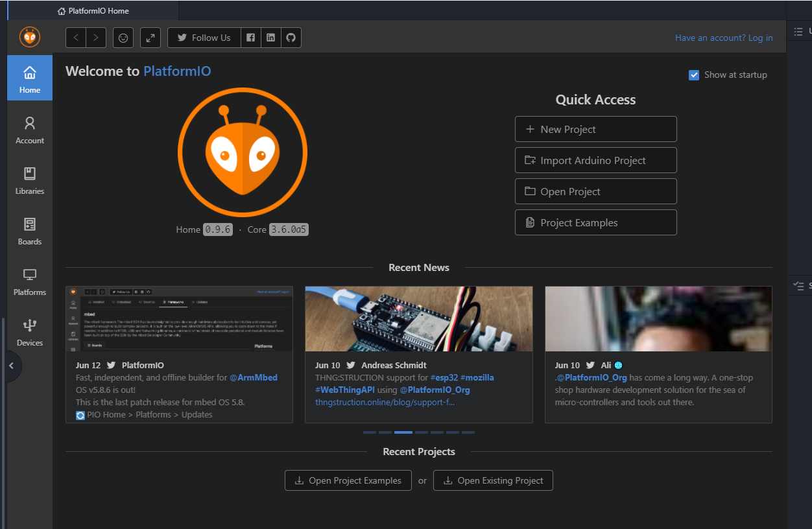Image resolution: width=812 pixels, height=529 pixels.
Task: Click the Home version badge 0.9.6
Action: click(x=218, y=229)
